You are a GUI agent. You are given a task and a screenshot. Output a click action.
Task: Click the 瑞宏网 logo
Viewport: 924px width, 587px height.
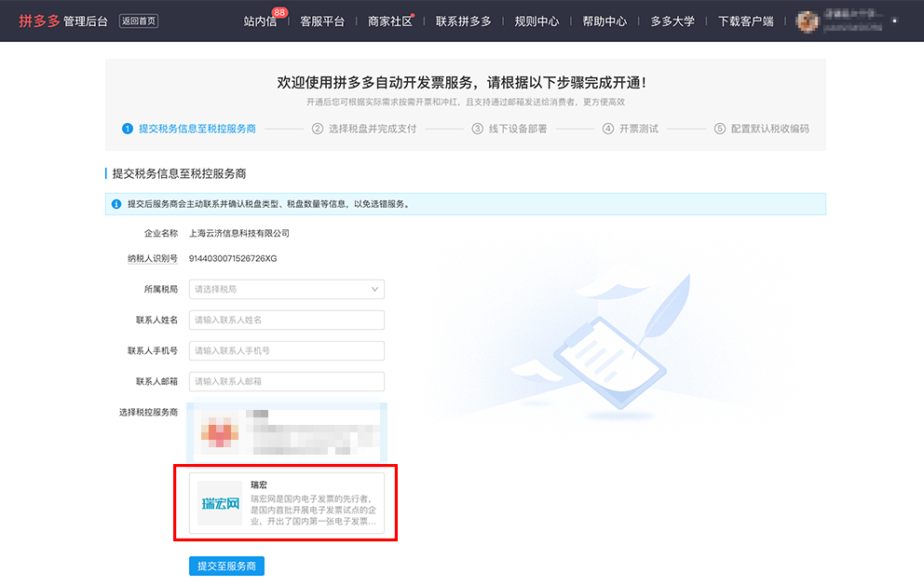[x=220, y=503]
